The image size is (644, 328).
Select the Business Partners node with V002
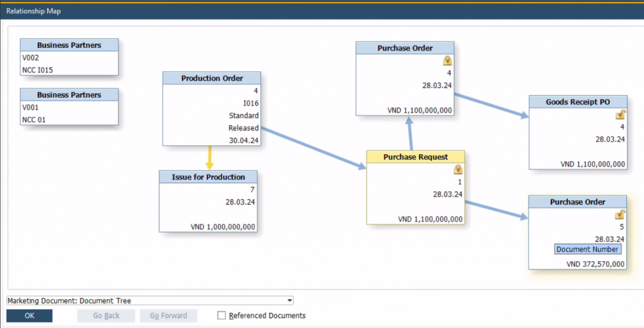pyautogui.click(x=69, y=45)
